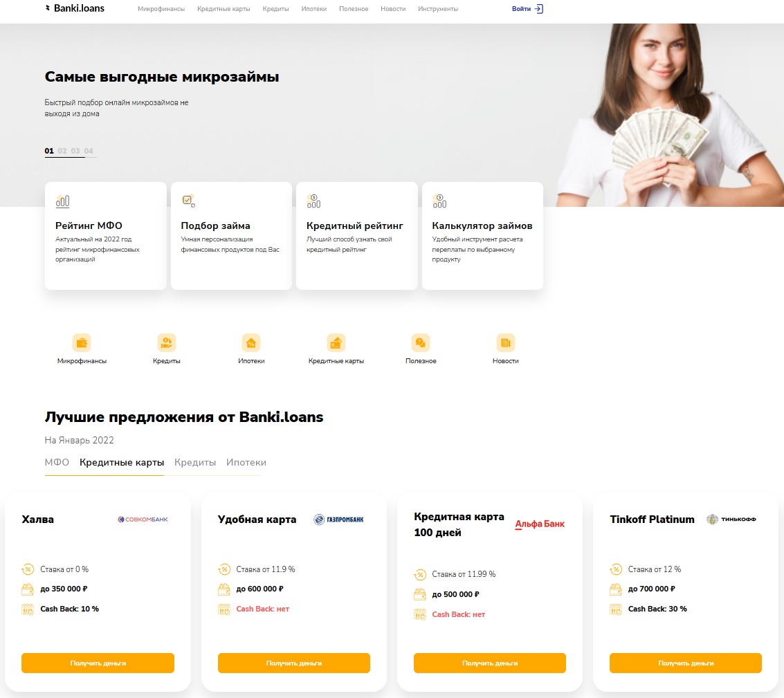Switch to the Кредиты offers tab
Image resolution: width=784 pixels, height=698 pixels.
(x=195, y=463)
